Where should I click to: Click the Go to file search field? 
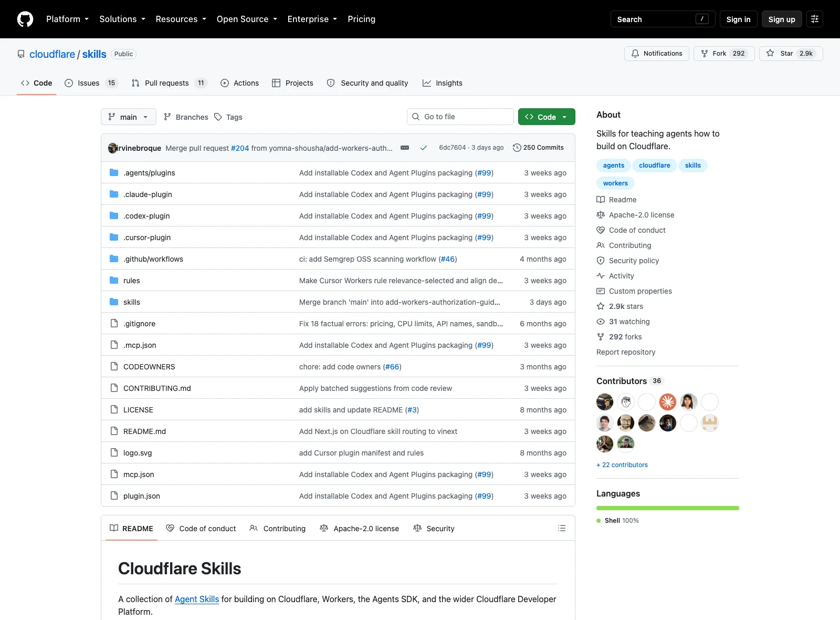pos(460,117)
